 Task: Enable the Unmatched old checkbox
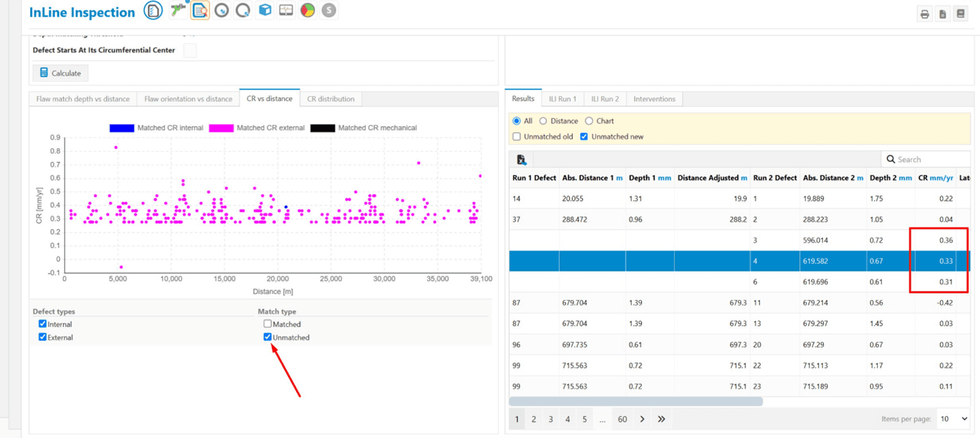pyautogui.click(x=517, y=136)
